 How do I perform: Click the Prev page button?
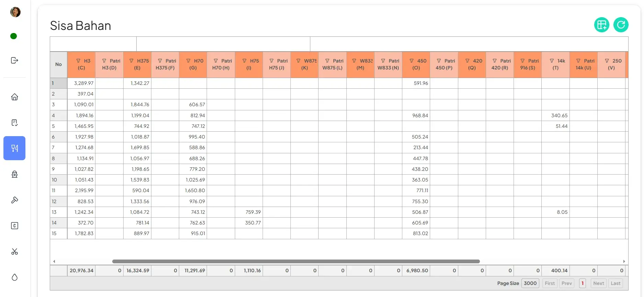[x=566, y=283]
